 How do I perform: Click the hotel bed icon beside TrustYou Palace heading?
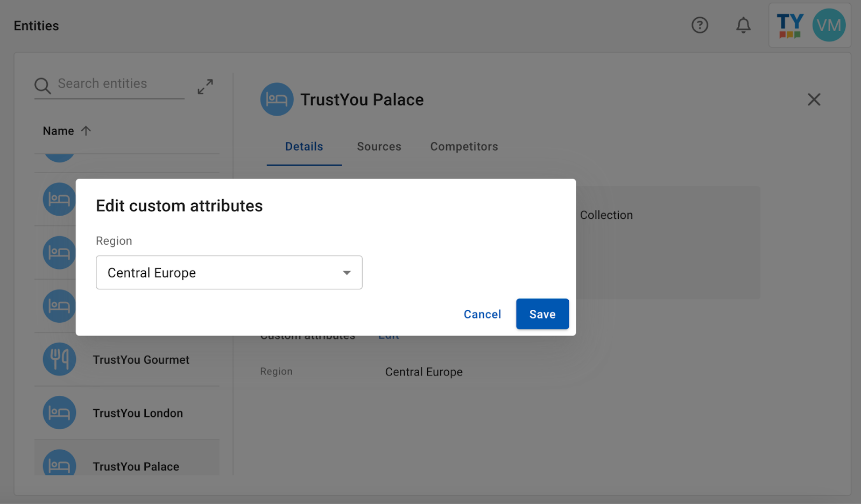pyautogui.click(x=277, y=100)
